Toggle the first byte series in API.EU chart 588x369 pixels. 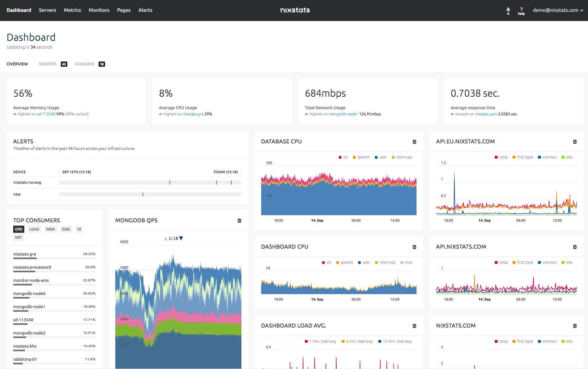click(x=523, y=157)
